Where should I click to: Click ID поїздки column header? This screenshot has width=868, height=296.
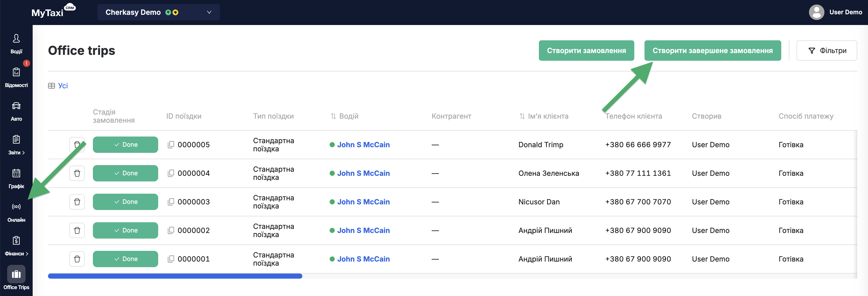tap(184, 116)
